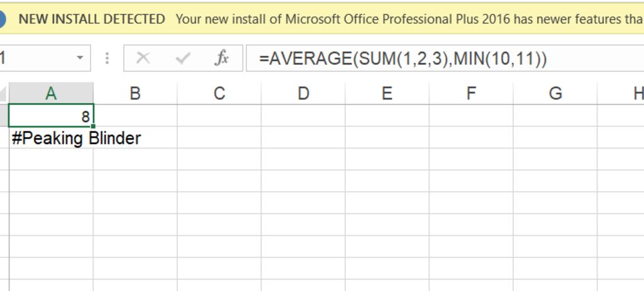Click inside the formula bar AVERAGE formula

click(402, 59)
